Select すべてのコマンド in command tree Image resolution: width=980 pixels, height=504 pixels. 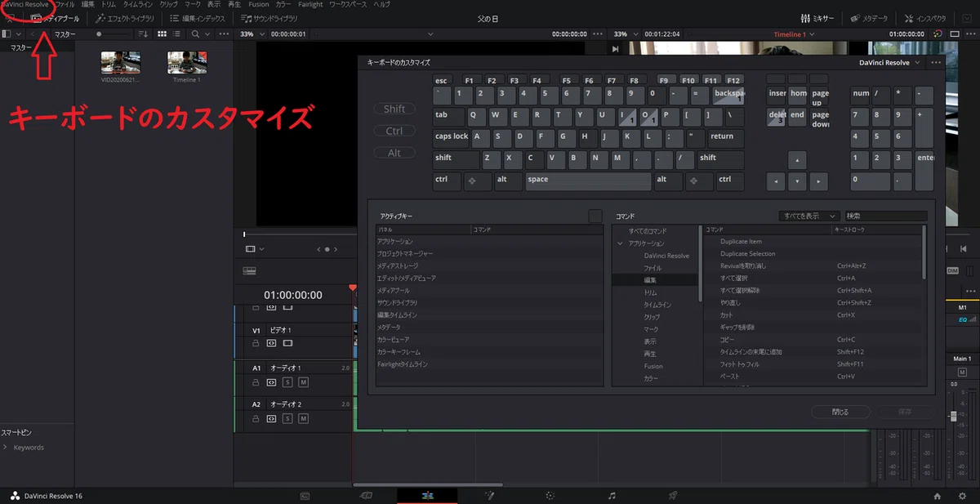647,231
